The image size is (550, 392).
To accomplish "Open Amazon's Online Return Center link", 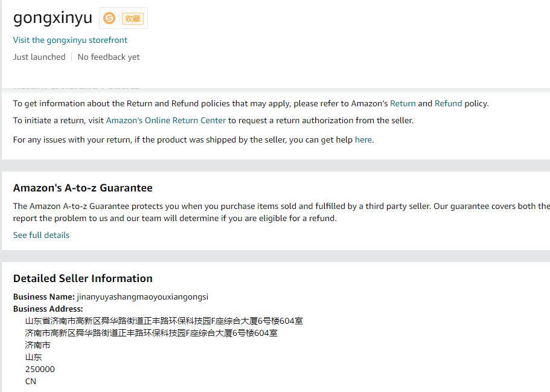I will click(x=165, y=120).
